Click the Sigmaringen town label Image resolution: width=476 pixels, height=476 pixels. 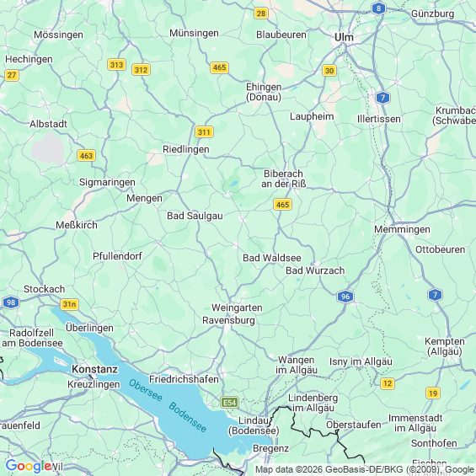pyautogui.click(x=107, y=182)
